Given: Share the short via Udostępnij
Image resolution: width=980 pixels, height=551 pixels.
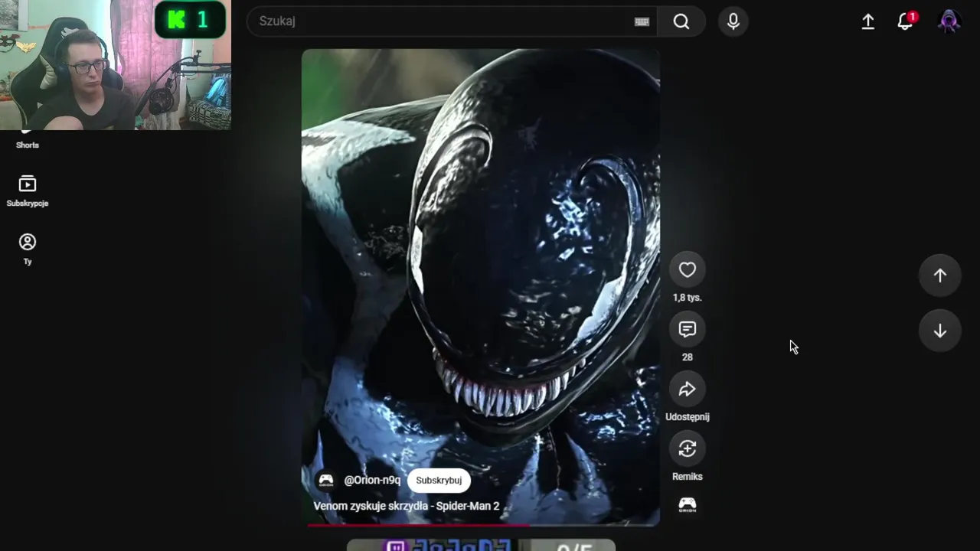Looking at the screenshot, I should click(688, 389).
